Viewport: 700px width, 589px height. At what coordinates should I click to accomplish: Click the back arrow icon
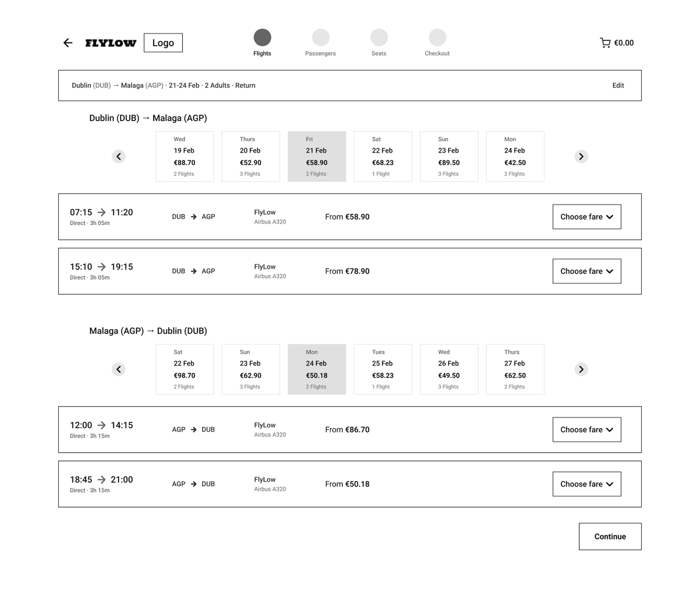(68, 43)
